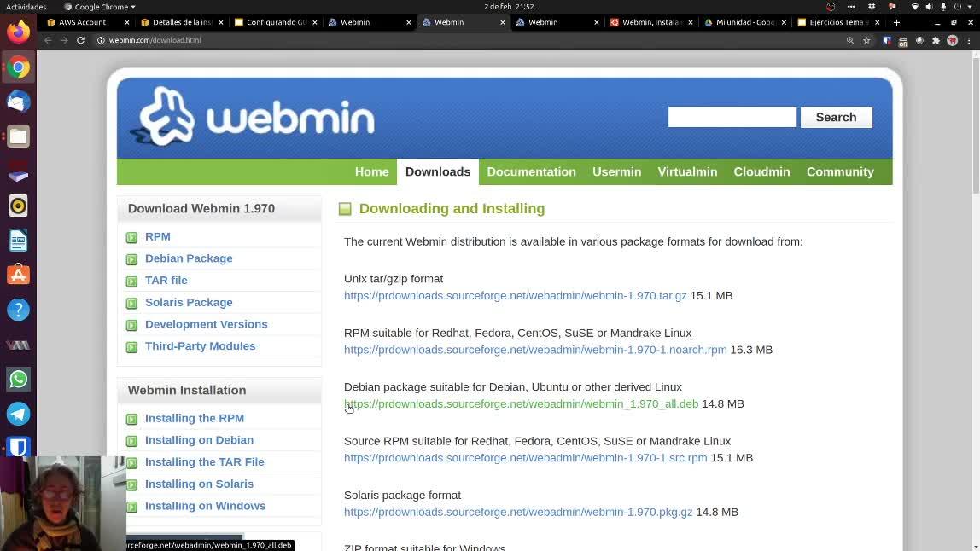Go to the Usermin navigation tab
980x551 pixels.
pos(617,171)
